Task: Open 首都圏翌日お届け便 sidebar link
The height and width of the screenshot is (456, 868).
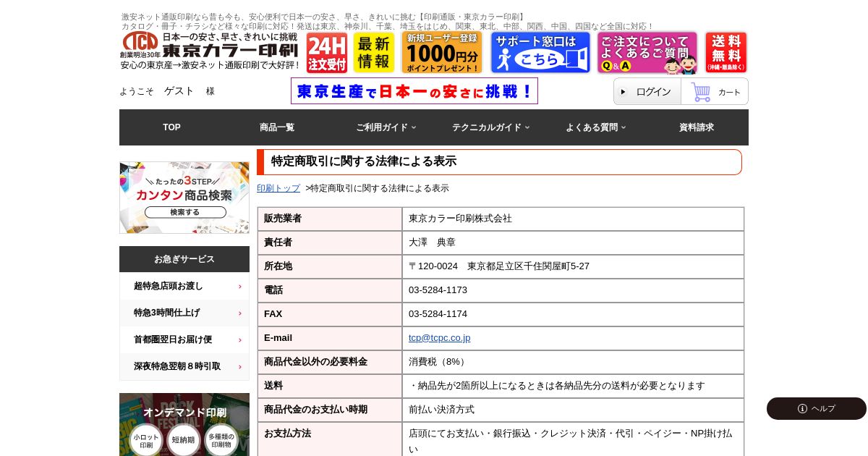Action: (184, 339)
